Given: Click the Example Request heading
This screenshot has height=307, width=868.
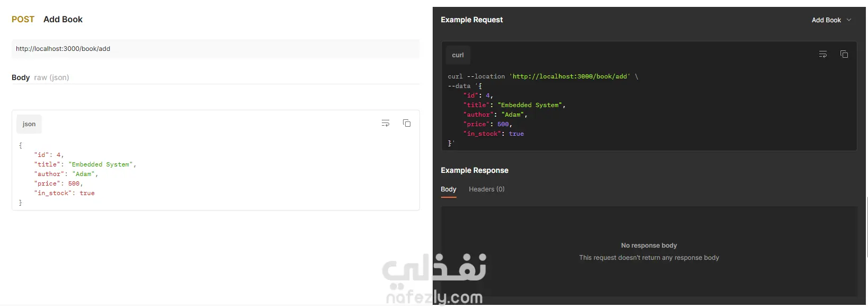Looking at the screenshot, I should click(x=471, y=20).
